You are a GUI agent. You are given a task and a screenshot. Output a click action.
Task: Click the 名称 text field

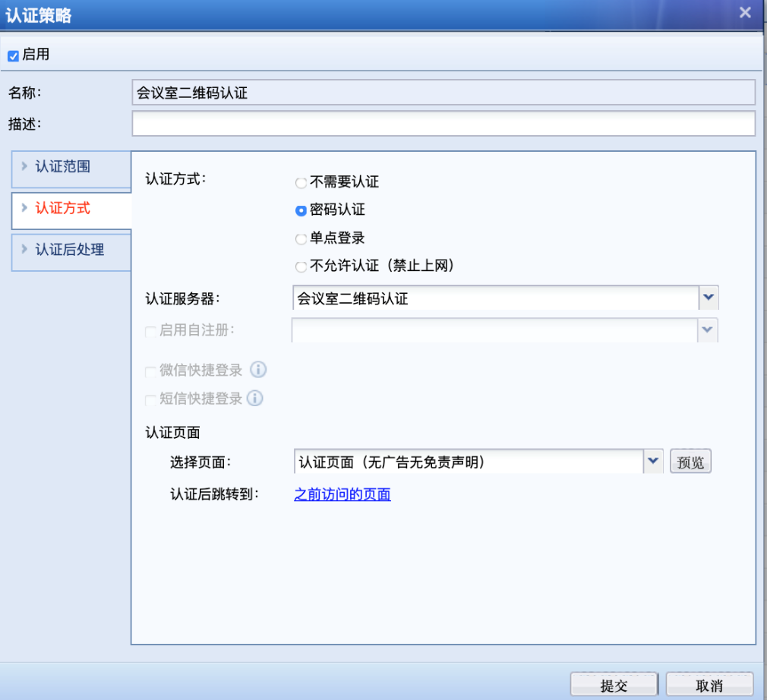tap(443, 93)
